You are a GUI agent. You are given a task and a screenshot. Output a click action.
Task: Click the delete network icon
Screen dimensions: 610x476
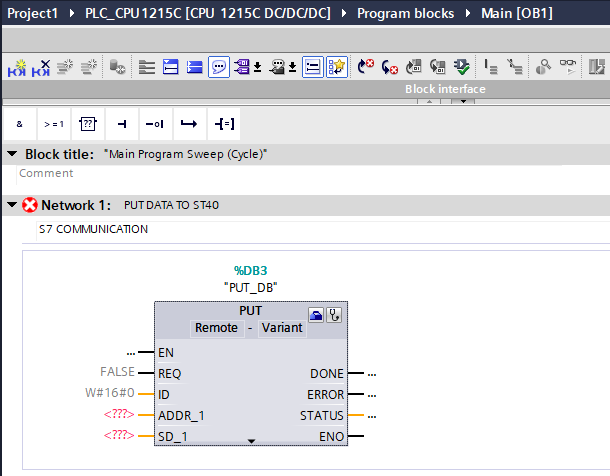point(42,67)
